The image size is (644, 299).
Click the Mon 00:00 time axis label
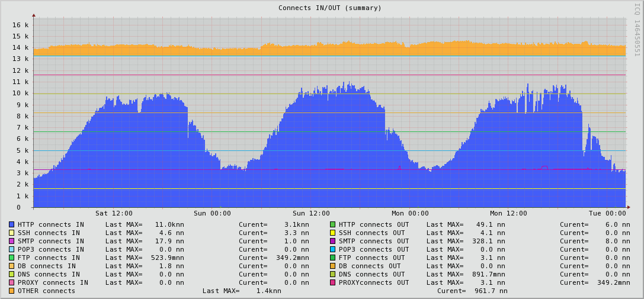click(x=410, y=214)
